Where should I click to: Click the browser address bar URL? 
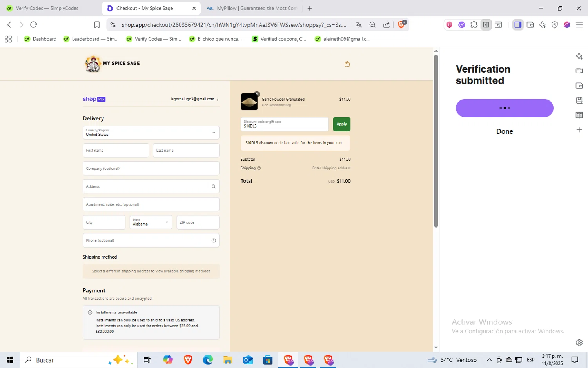click(x=234, y=25)
